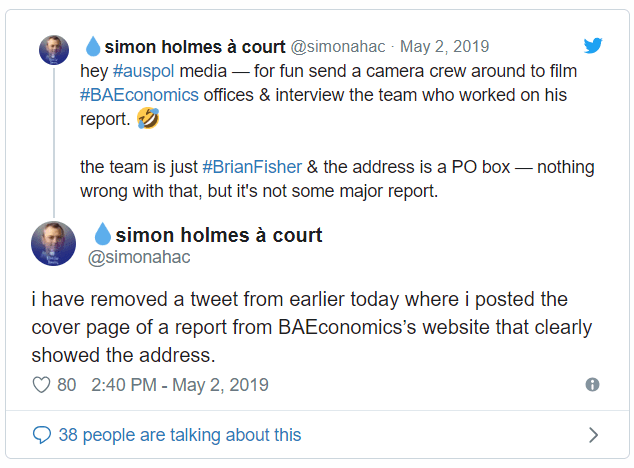Open the 2:40 PM - May 2, 2019 timestamp
The image size is (634, 468).
pos(180,385)
